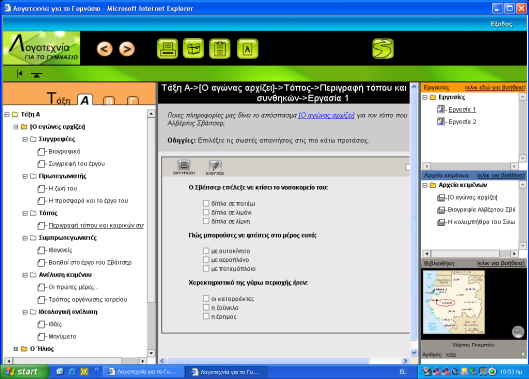Collapse the Ανάλυση κειμένου folder

(x=25, y=275)
